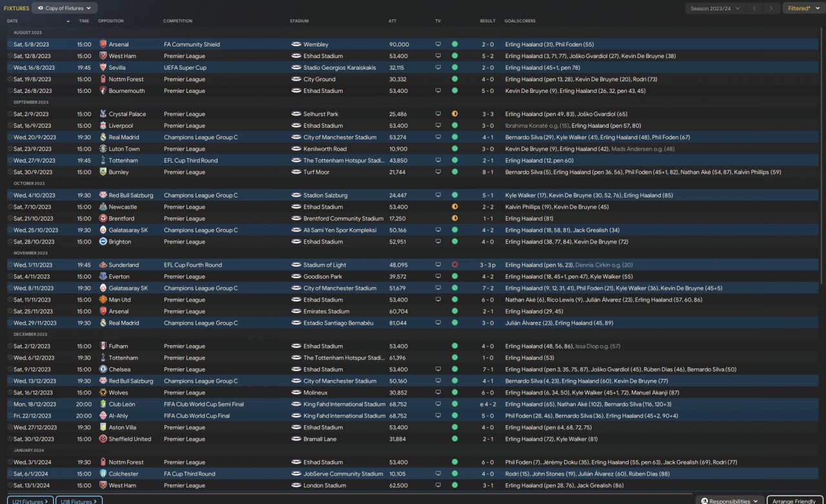Click the Newcastle club badge
This screenshot has width=826, height=504.
pyautogui.click(x=103, y=207)
